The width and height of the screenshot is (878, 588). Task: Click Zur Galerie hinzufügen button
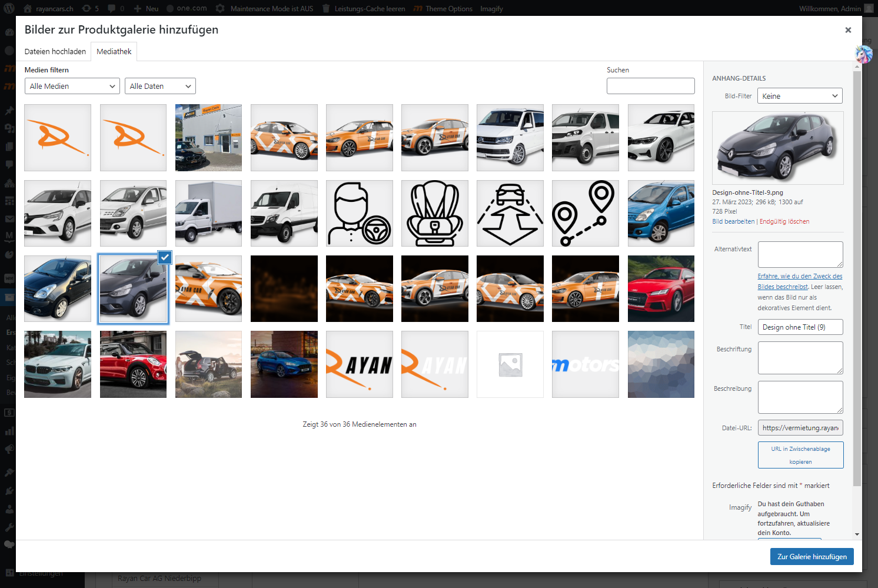[x=812, y=557]
